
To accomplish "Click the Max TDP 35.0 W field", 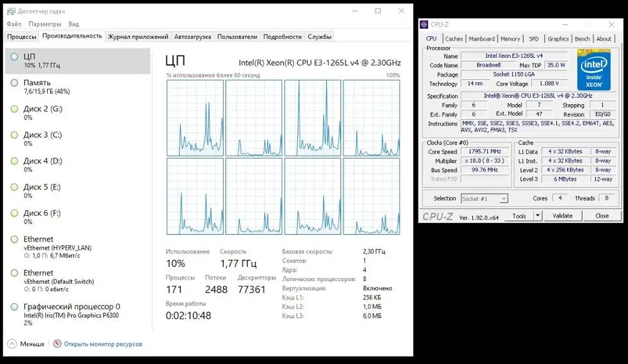I will pyautogui.click(x=556, y=65).
